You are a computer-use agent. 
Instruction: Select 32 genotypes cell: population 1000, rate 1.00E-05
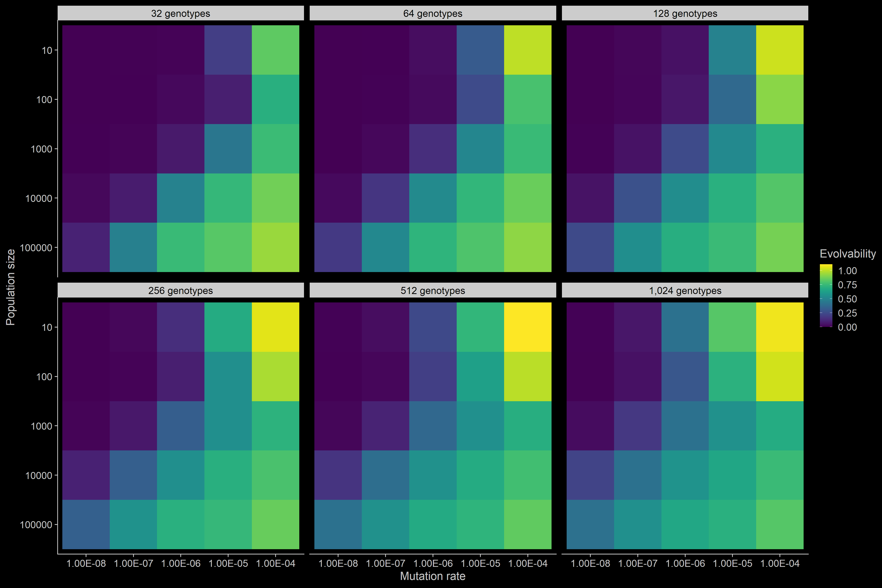[x=228, y=149]
